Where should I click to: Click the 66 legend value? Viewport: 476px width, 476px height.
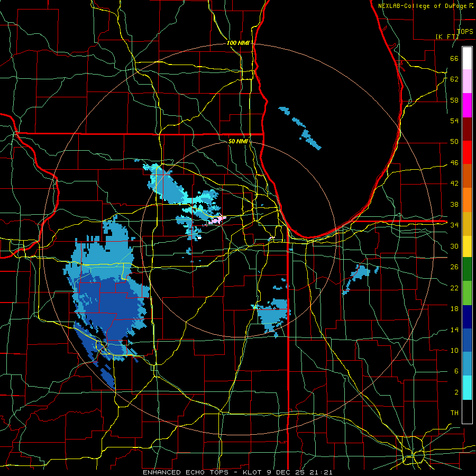click(454, 58)
